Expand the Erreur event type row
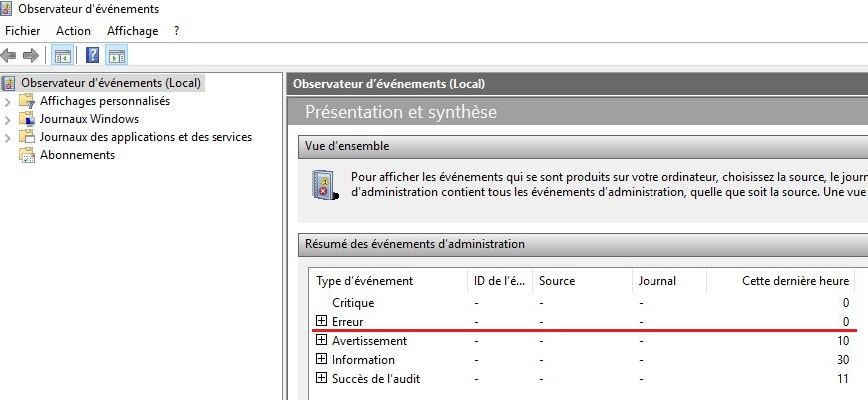This screenshot has width=868, height=400. pos(321,321)
